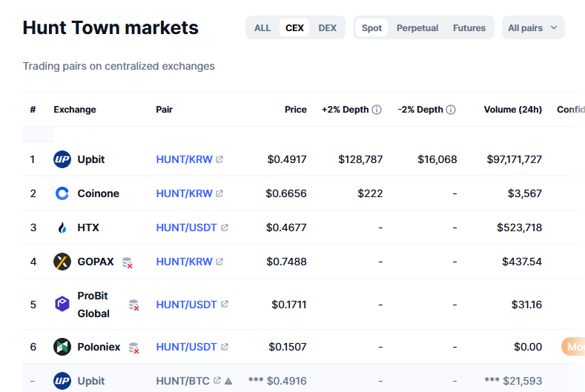Sort by the Exchange column header

tap(75, 110)
